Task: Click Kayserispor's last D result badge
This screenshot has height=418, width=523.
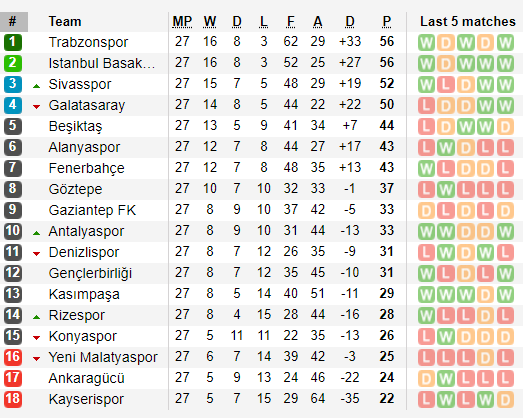Action: click(x=505, y=399)
